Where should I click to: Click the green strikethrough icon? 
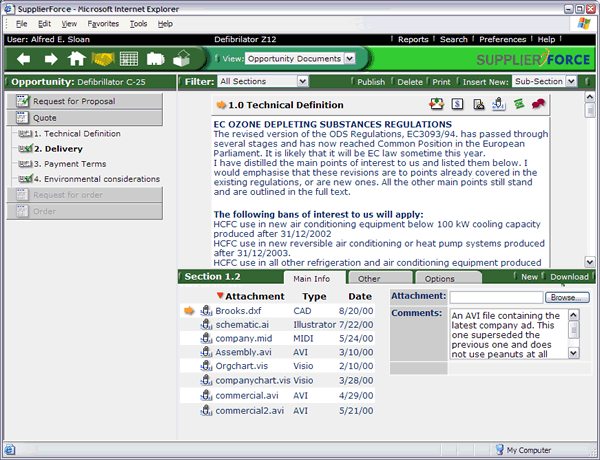(519, 104)
